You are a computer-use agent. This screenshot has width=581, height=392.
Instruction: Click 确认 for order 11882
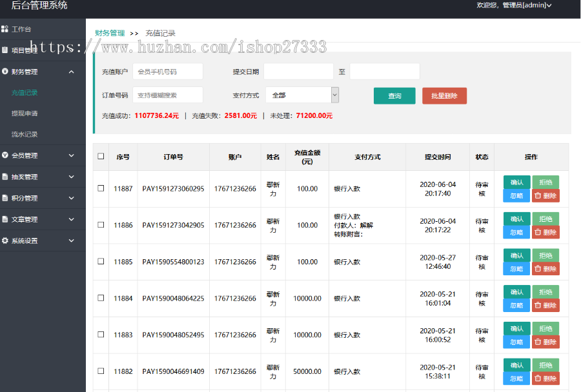(x=517, y=365)
